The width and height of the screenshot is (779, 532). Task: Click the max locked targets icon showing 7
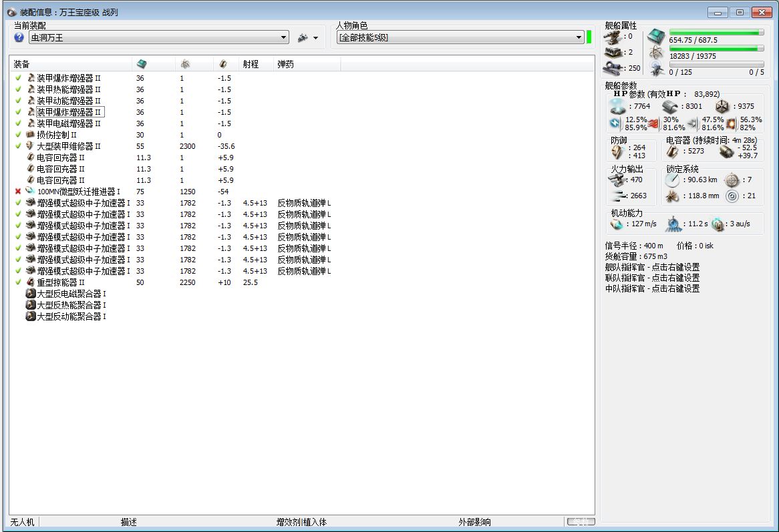[732, 180]
